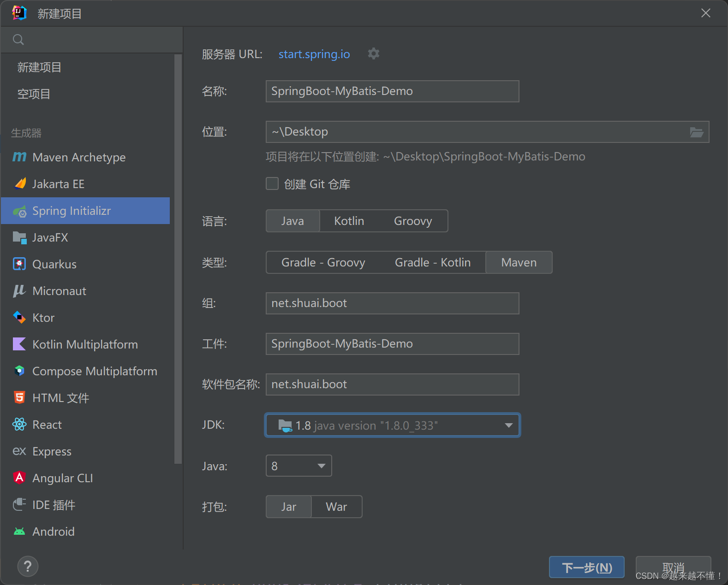
Task: Select the IDE plugin entry
Action: (x=86, y=505)
